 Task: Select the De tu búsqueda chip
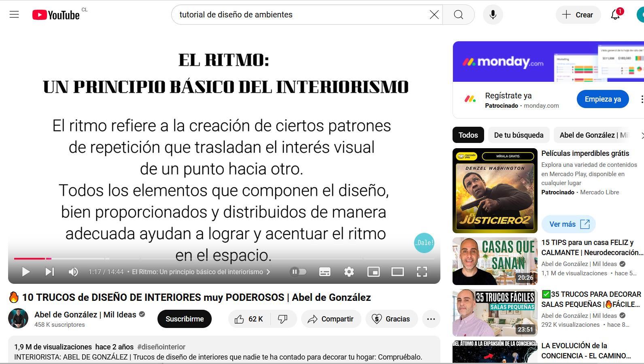(519, 135)
